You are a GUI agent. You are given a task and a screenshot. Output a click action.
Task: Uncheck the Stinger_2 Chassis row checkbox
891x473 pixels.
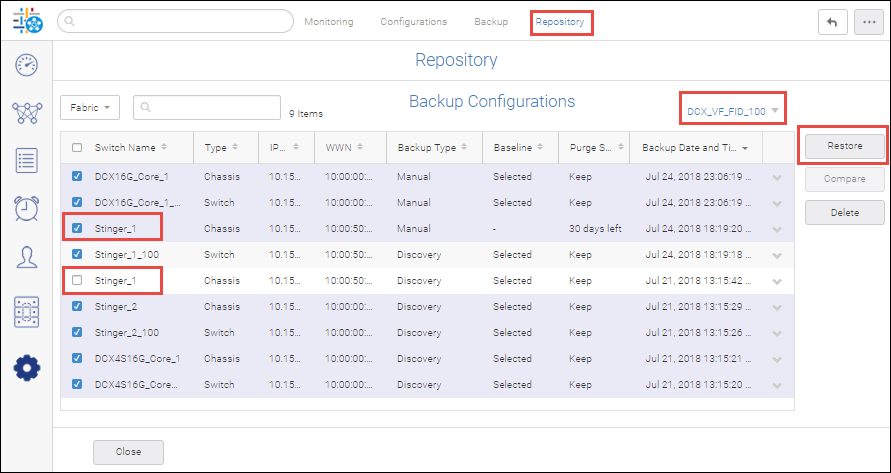[77, 306]
